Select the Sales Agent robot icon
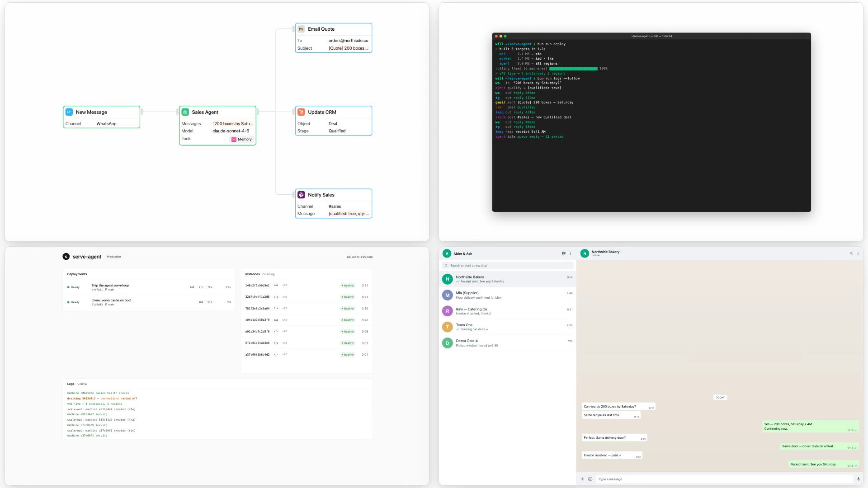 pos(185,112)
